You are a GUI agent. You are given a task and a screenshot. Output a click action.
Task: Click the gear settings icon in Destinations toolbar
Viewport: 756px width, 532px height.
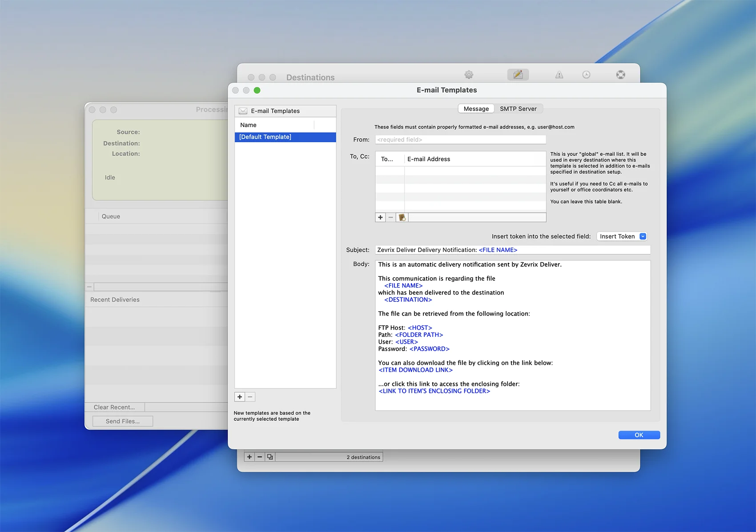coord(469,75)
